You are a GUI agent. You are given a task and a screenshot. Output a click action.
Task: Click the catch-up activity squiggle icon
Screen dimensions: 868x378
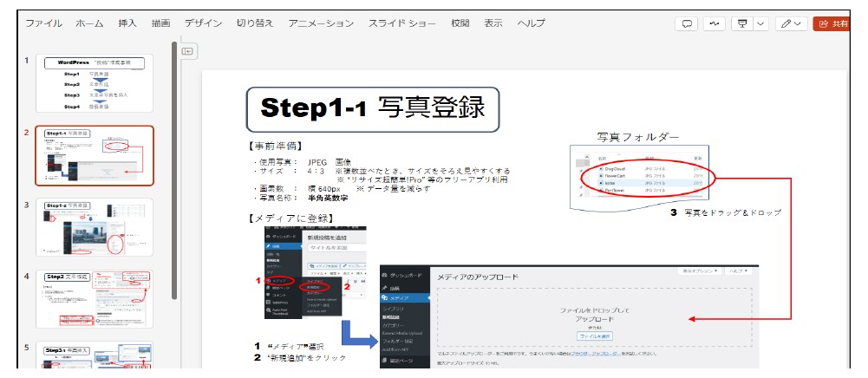tap(715, 24)
